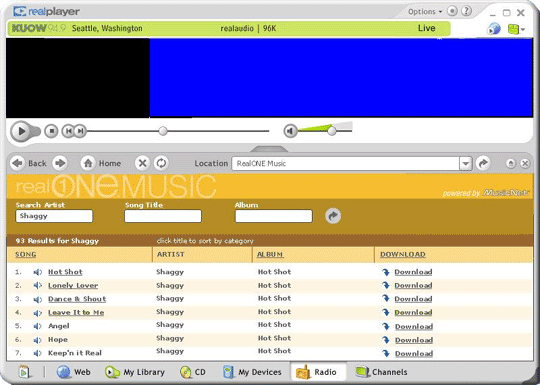The image size is (540, 385).
Task: Close the browser pane with the small X
Action: [x=525, y=163]
